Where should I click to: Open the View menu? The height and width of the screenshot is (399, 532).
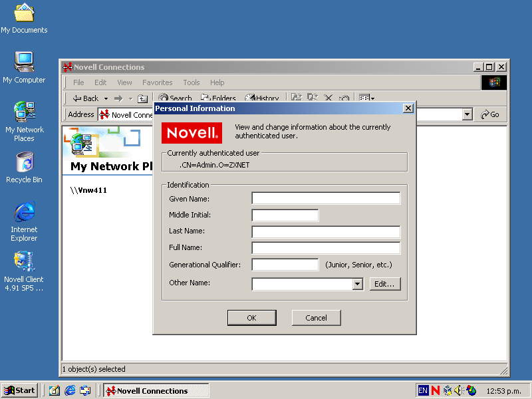pyautogui.click(x=124, y=82)
